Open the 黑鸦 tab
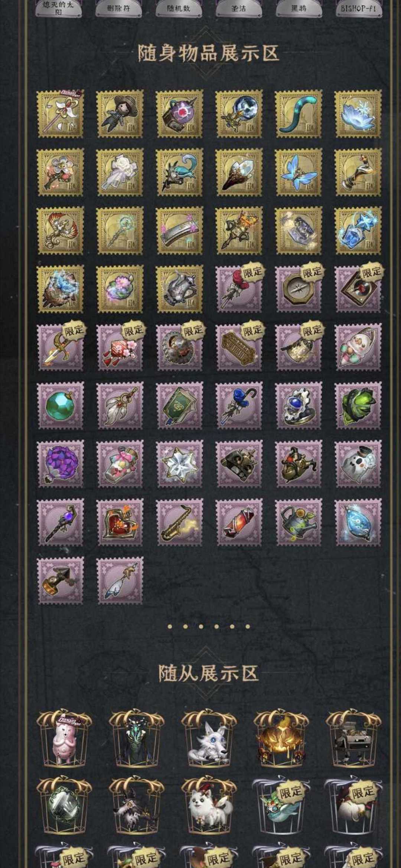Image resolution: width=401 pixels, height=868 pixels. pos(299,8)
